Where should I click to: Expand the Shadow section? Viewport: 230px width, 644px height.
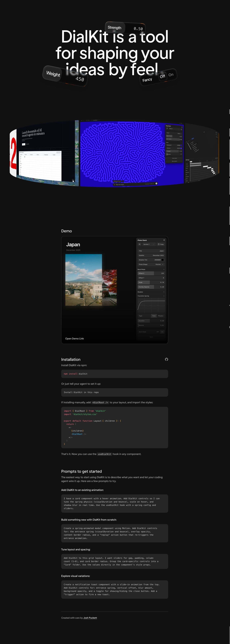(151, 292)
